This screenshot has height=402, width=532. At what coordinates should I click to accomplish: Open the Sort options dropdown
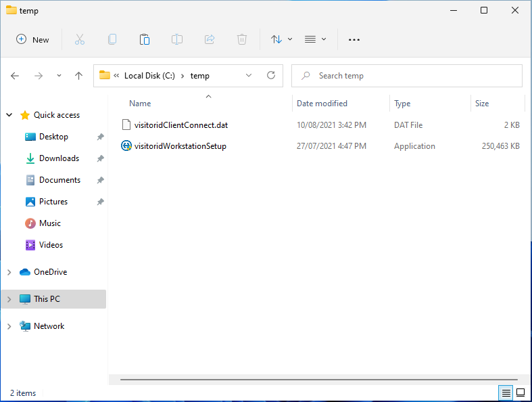click(281, 39)
